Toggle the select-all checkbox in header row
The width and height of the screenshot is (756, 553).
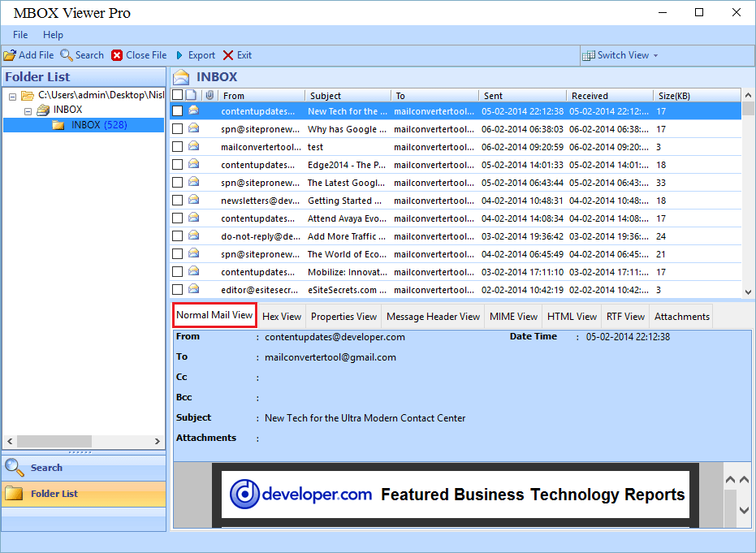177,96
